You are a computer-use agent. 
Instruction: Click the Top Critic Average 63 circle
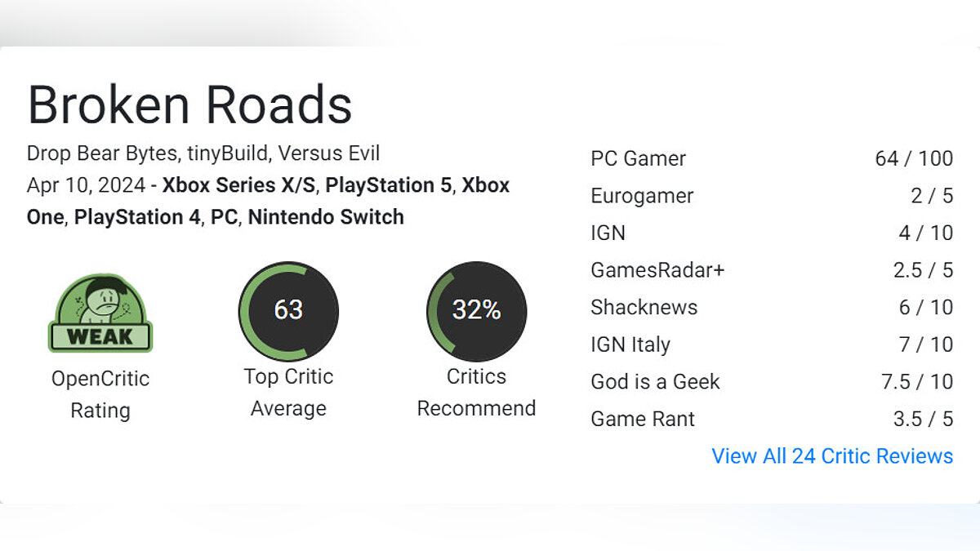288,311
